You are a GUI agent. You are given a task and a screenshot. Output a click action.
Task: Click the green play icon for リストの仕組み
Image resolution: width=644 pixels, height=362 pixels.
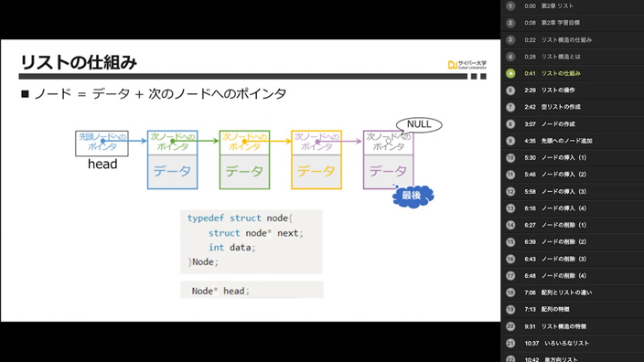click(510, 73)
